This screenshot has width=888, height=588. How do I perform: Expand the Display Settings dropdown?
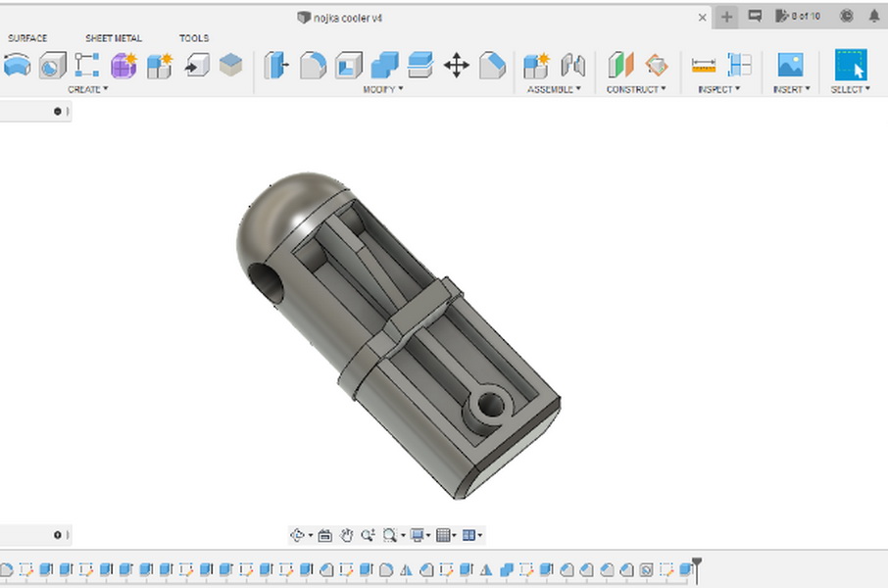coord(421,535)
